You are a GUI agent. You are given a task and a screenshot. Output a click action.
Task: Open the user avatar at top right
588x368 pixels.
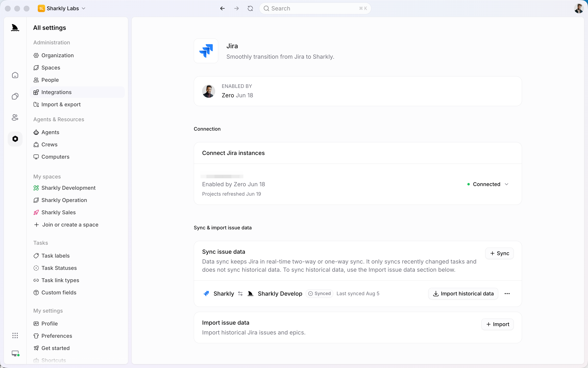579,9
